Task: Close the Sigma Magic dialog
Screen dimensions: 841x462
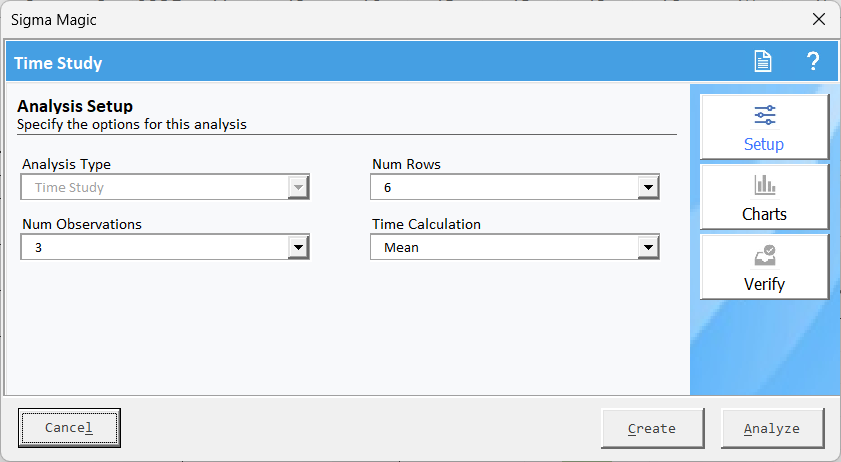Action: [818, 19]
